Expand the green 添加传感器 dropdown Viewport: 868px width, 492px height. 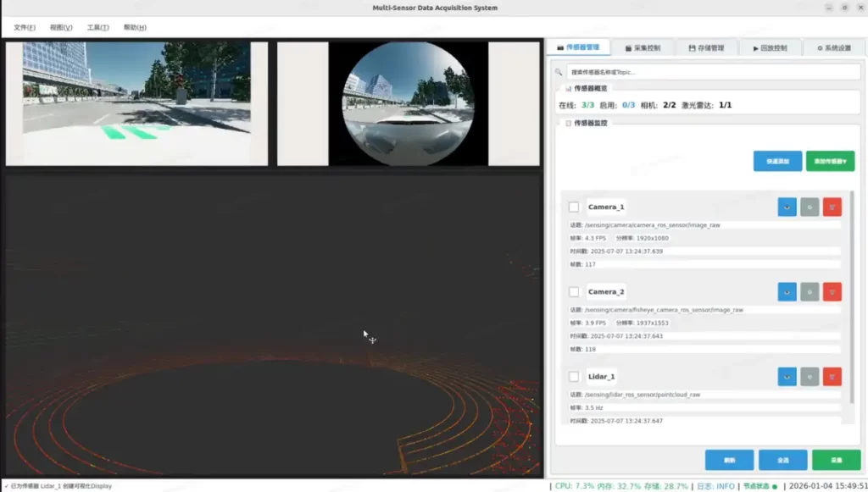(x=830, y=161)
